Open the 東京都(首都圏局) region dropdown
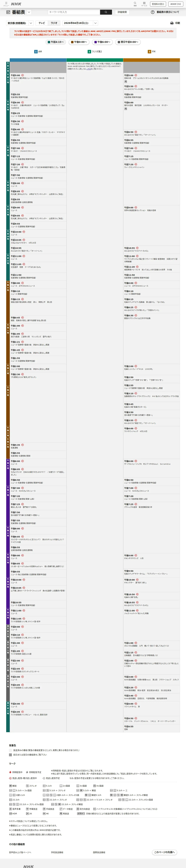Viewport: 186px width, 868px height. click(x=20, y=23)
